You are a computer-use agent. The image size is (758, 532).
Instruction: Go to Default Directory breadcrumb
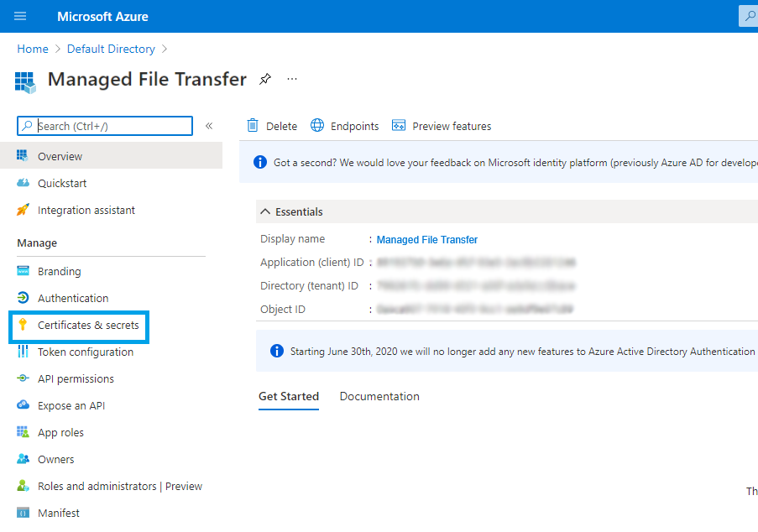tap(111, 49)
